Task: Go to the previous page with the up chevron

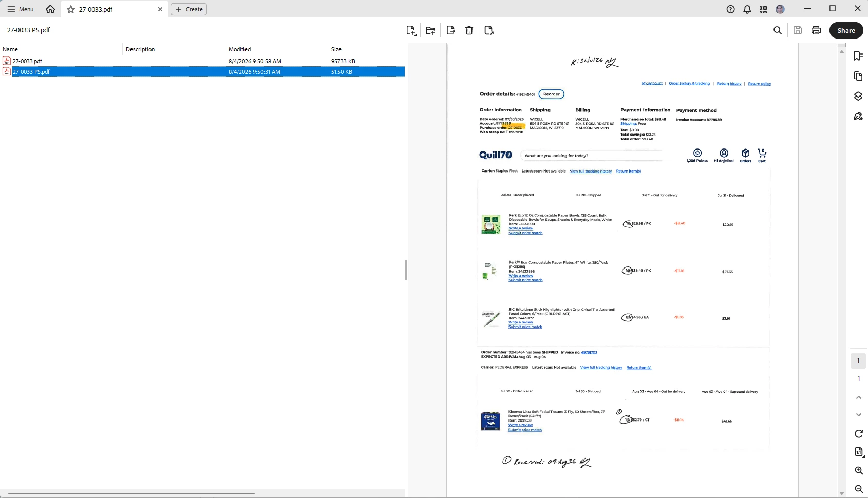Action: [858, 397]
